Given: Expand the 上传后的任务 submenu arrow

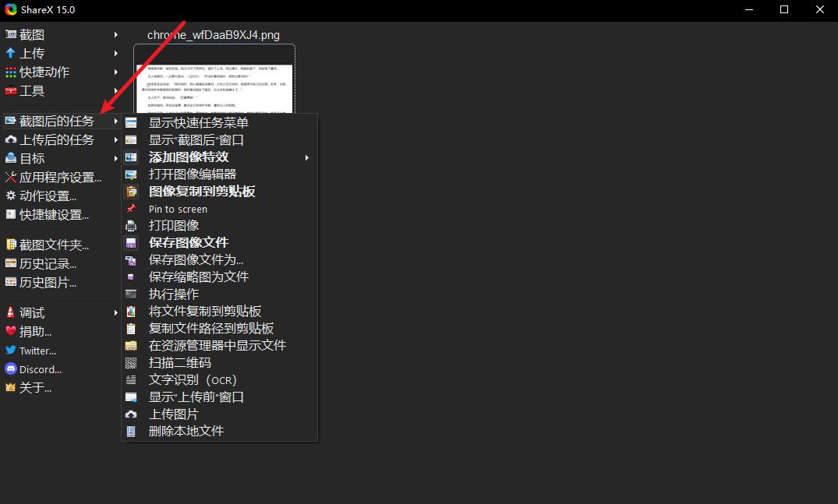Looking at the screenshot, I should pyautogui.click(x=115, y=140).
